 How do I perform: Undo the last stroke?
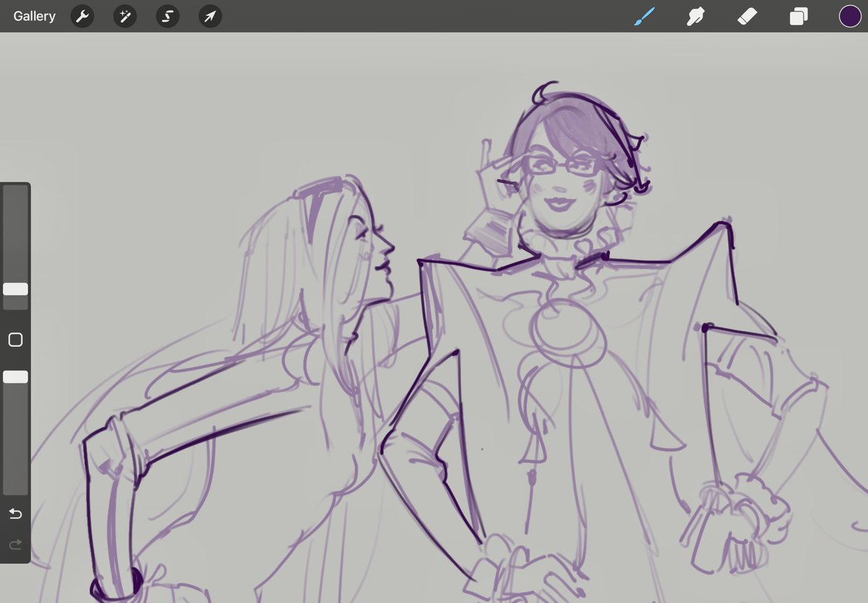tap(15, 514)
